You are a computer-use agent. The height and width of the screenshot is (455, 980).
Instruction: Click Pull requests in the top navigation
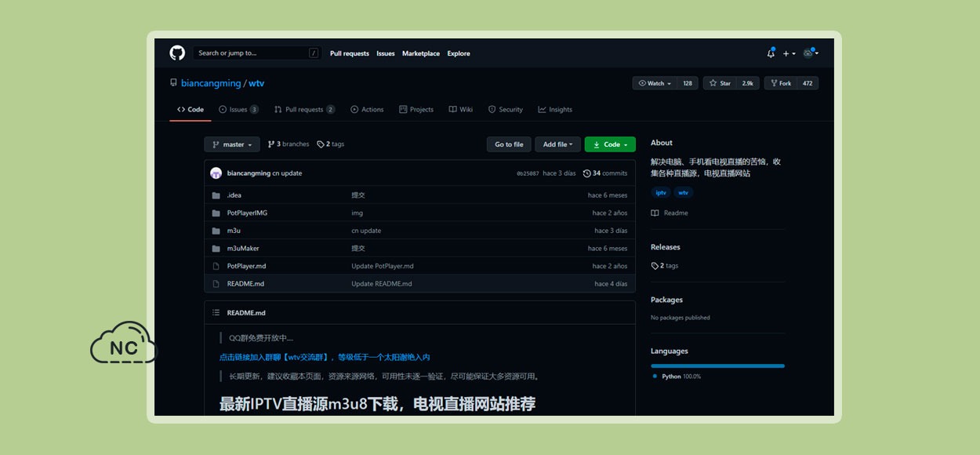click(350, 53)
